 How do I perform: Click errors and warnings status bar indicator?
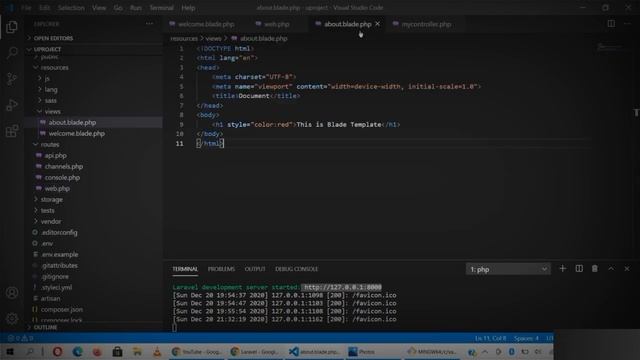tap(20, 338)
